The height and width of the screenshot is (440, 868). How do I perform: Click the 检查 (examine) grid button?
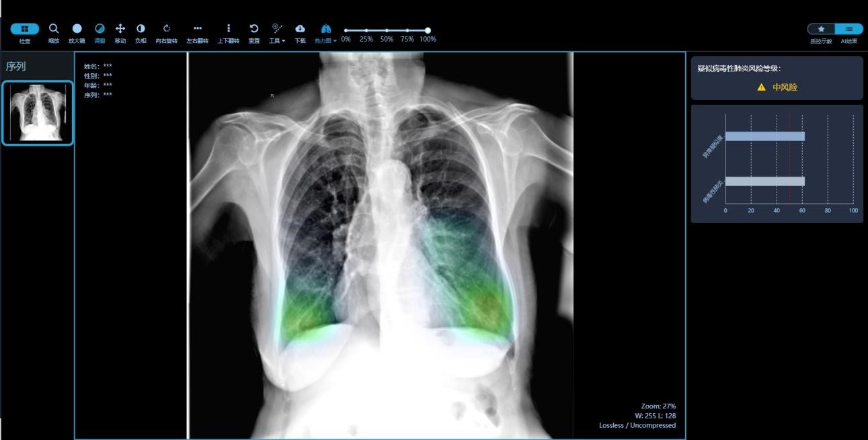[x=25, y=29]
